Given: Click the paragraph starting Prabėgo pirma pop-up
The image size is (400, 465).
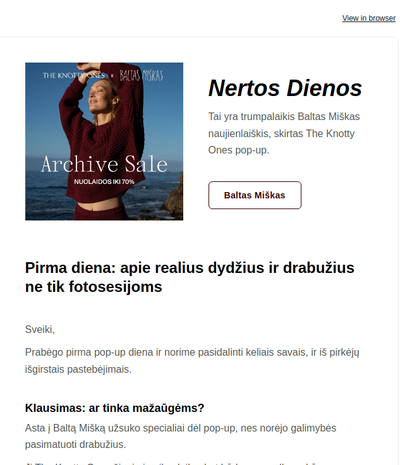Looking at the screenshot, I should [x=192, y=361].
